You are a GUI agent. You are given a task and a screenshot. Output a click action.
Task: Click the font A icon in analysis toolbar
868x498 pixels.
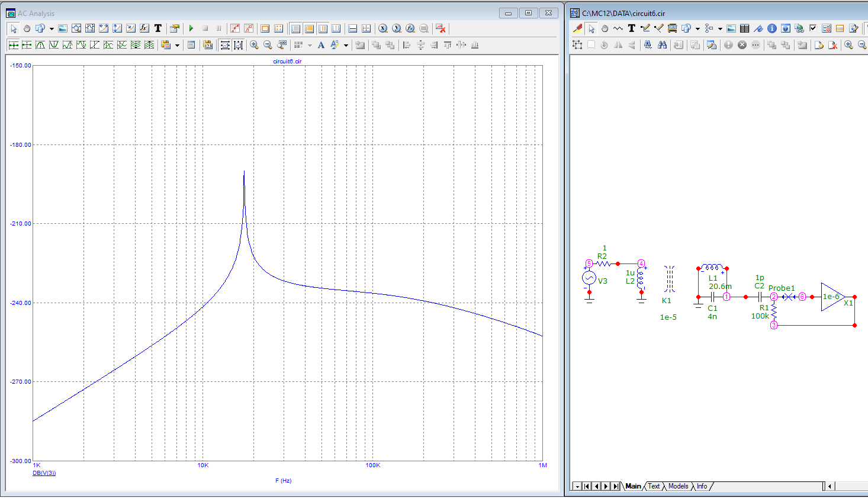[321, 45]
